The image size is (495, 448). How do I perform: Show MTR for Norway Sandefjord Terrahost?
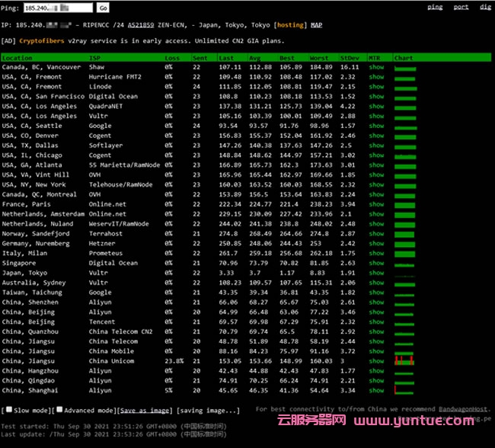click(376, 233)
